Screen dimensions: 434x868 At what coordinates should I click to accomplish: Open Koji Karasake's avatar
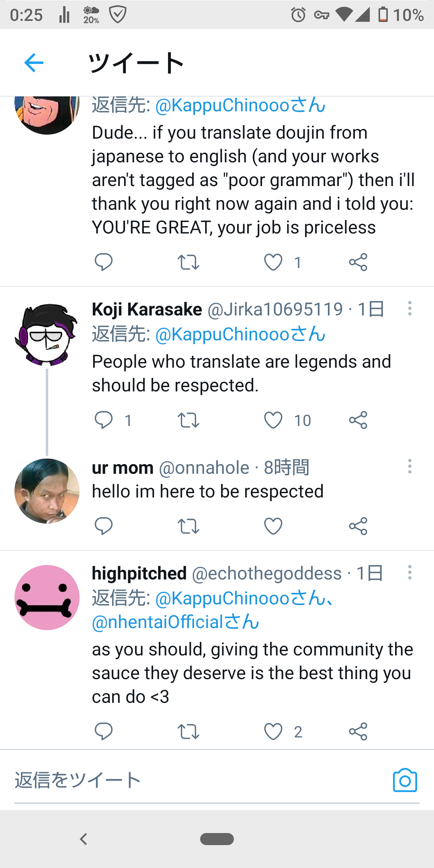pos(47,334)
